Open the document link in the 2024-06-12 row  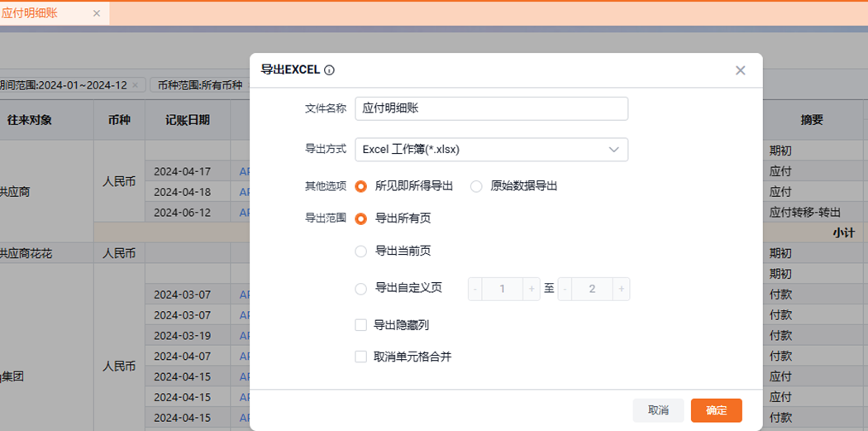click(x=245, y=213)
